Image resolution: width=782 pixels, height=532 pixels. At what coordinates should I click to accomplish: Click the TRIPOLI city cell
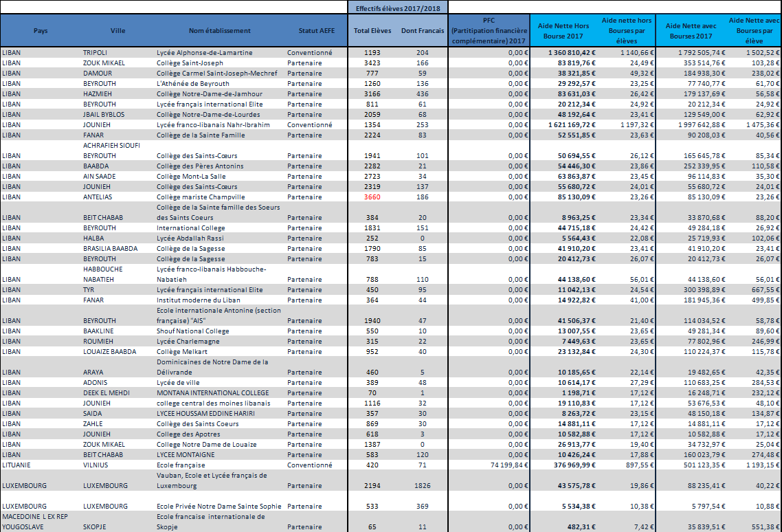[95, 53]
